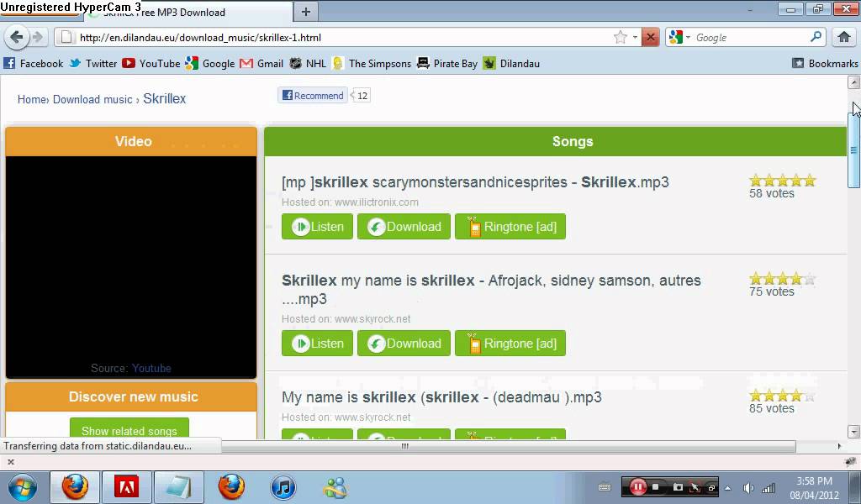Show hidden system tray icons
The image size is (861, 504).
click(727, 487)
